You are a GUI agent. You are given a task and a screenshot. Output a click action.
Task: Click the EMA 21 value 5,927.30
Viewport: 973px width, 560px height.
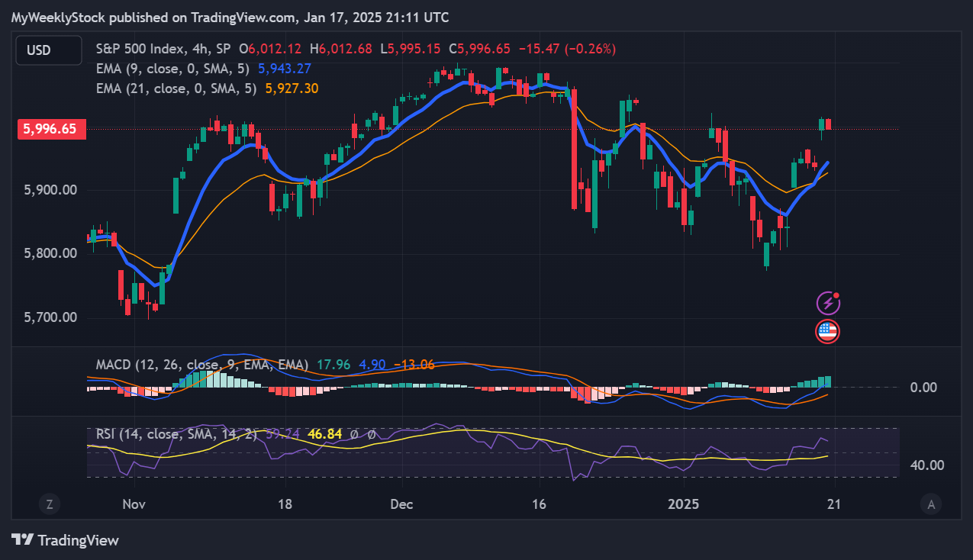[292, 89]
